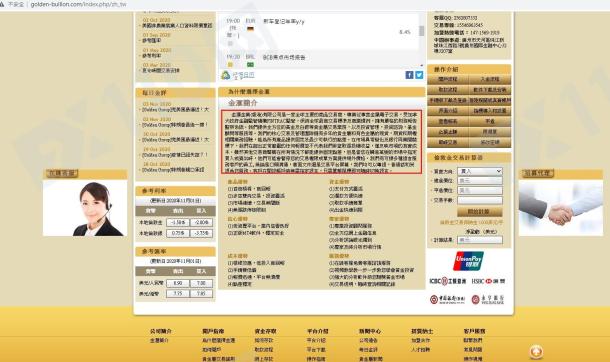The image size is (610, 362).
Task: Click the 開戶流程 button
Action: click(x=448, y=79)
